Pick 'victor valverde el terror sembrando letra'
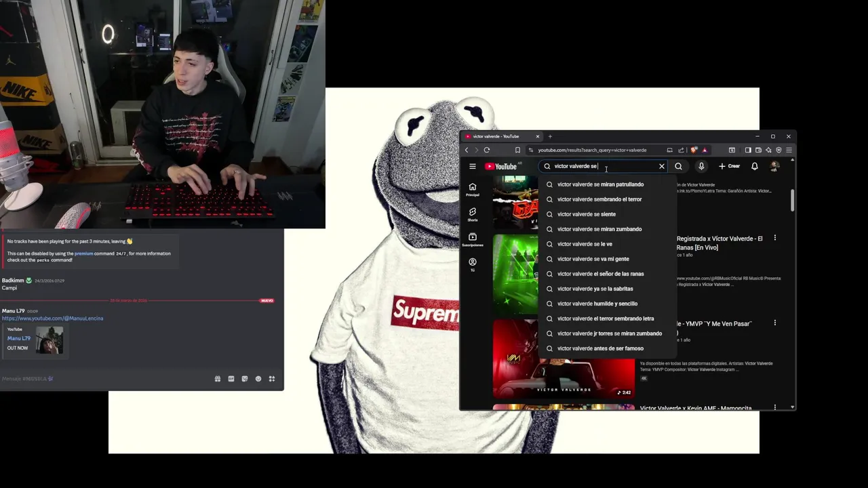 coord(608,319)
